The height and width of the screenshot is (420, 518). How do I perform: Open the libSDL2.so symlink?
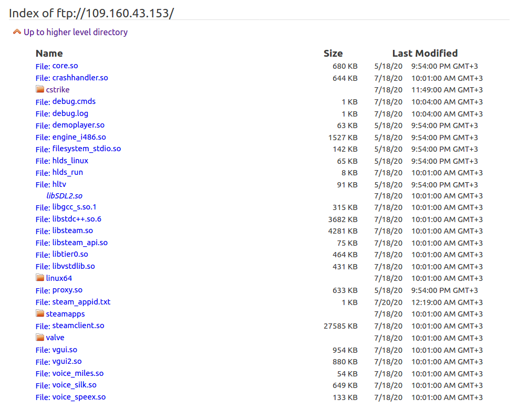point(65,196)
